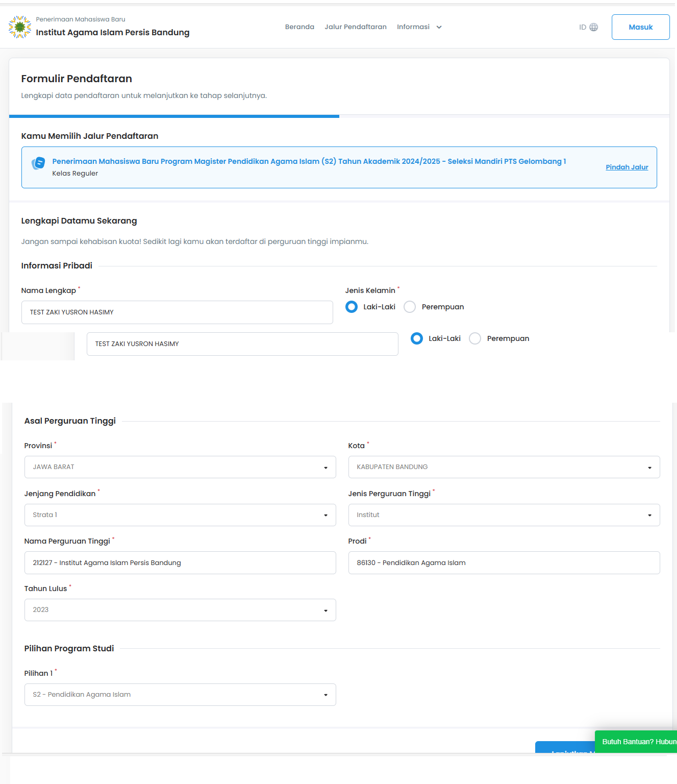Click the Institut Agama Islam Persis logo
Screen dimensions: 677x784
pyautogui.click(x=20, y=27)
